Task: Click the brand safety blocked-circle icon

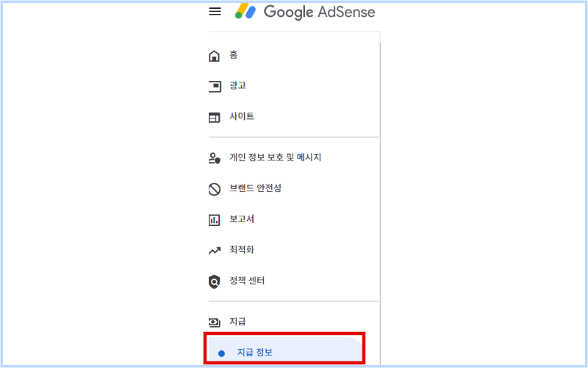Action: click(x=214, y=189)
